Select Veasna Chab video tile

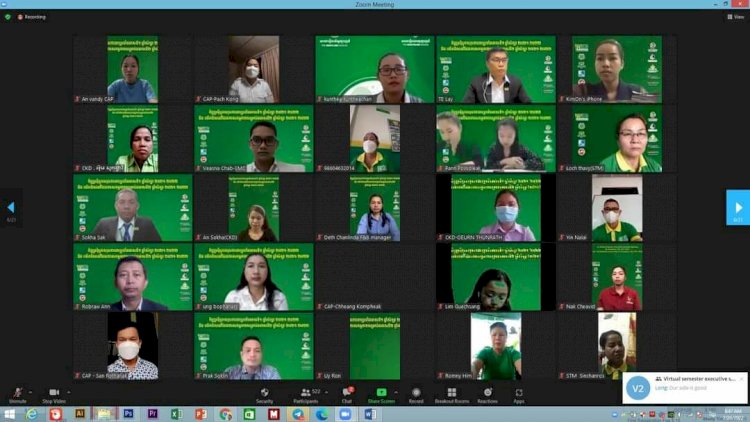[x=254, y=139]
